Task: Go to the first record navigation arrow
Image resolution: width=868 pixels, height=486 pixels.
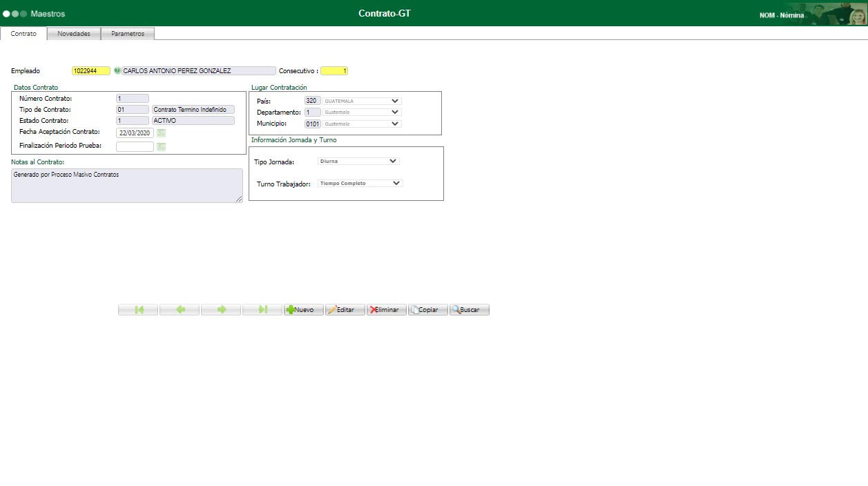Action: point(138,310)
